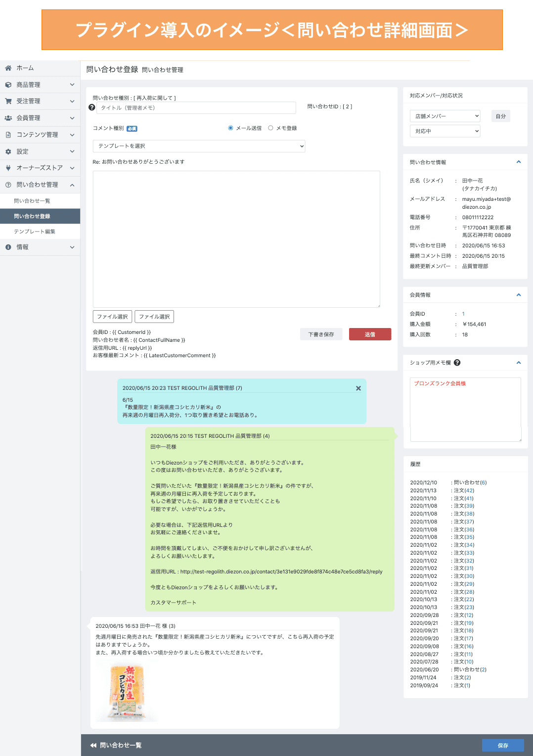Open 問い合わせ一覧 submenu item

(x=40, y=201)
